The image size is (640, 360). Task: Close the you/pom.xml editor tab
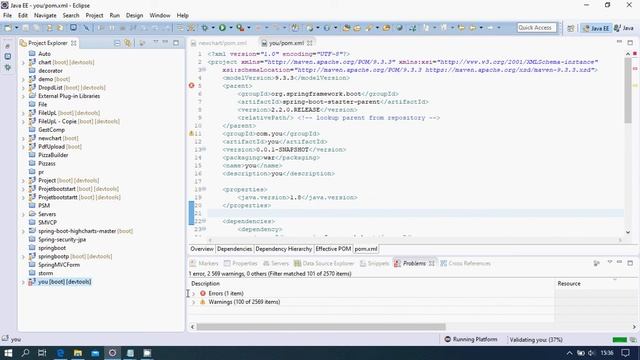pyautogui.click(x=310, y=43)
